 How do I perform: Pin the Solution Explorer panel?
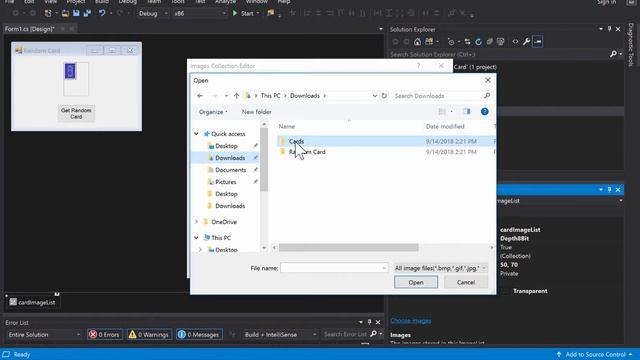[x=609, y=29]
